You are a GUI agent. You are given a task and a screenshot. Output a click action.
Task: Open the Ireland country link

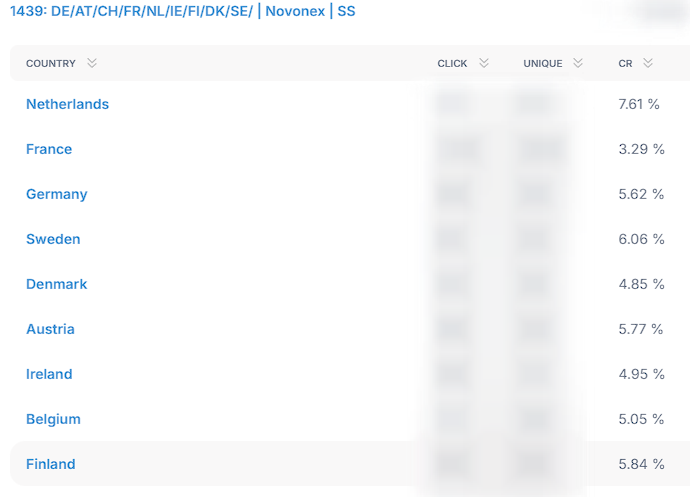pyautogui.click(x=49, y=374)
